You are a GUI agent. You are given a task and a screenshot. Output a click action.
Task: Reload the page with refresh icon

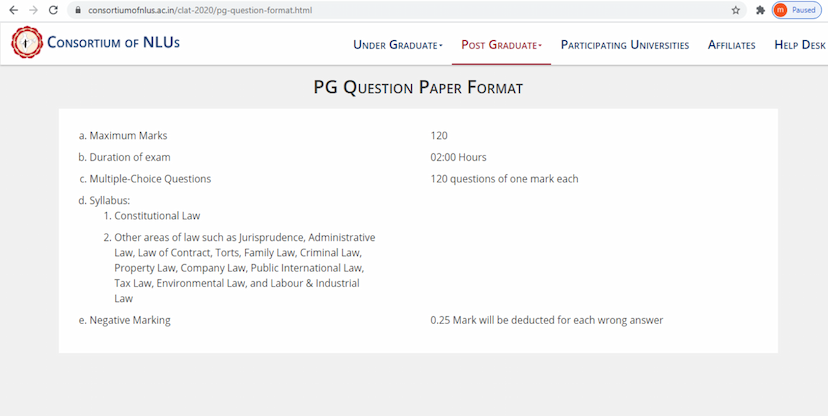click(53, 10)
